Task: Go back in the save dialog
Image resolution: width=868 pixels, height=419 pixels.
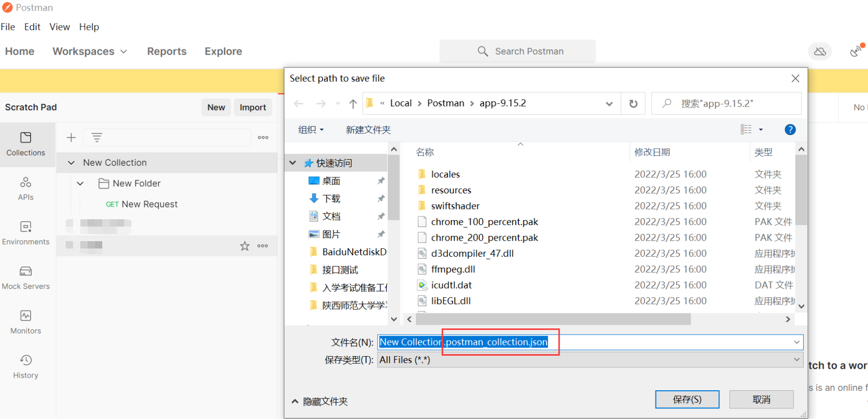Action: (299, 103)
